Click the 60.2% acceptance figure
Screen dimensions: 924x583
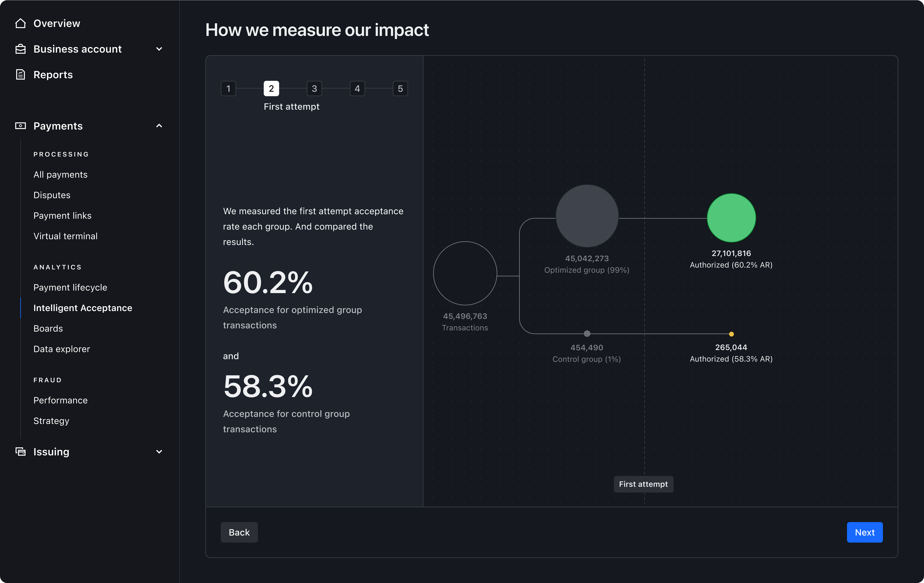click(268, 283)
